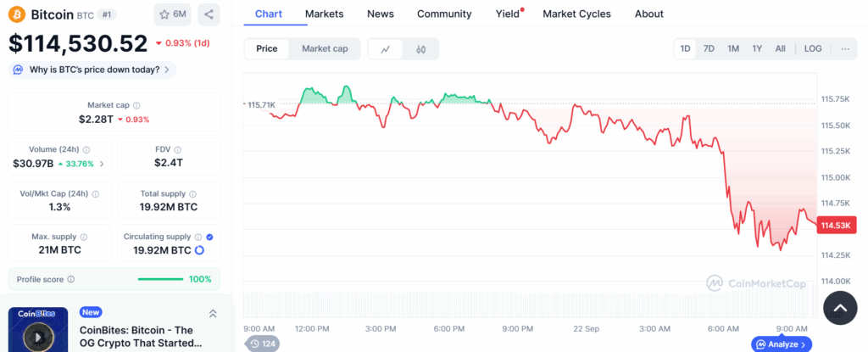
Task: Click info icon next to Profile score
Action: (71, 279)
